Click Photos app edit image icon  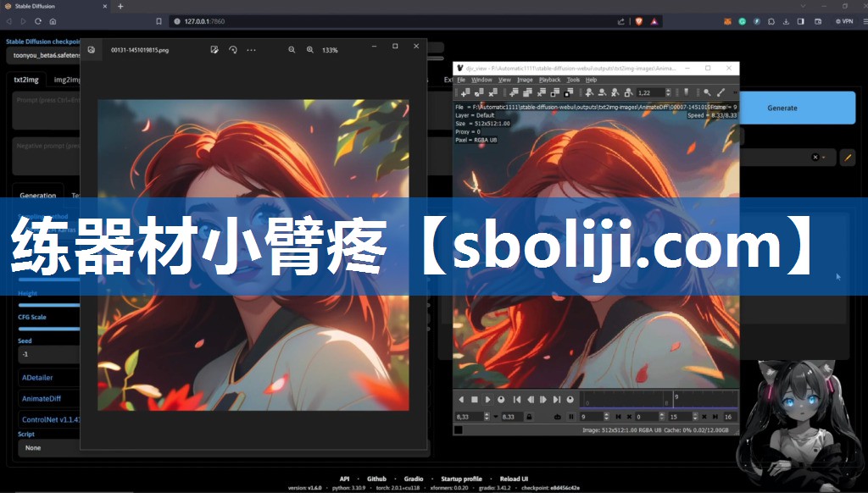pyautogui.click(x=214, y=50)
